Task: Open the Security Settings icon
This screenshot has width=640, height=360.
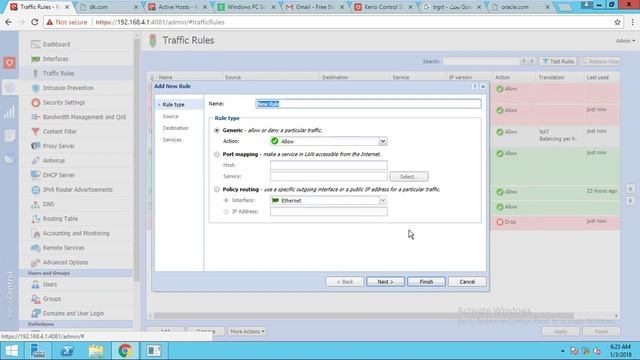Action: click(36, 102)
